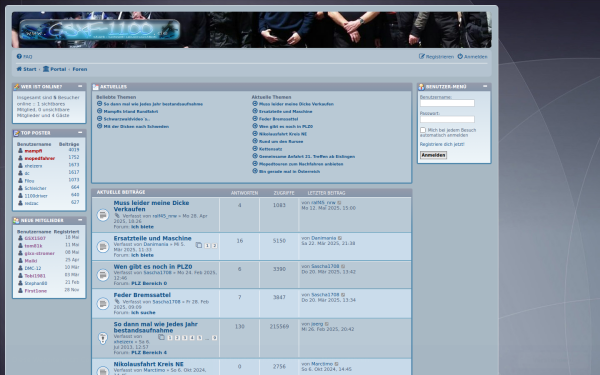View latest post icon by ralf45_nrw

click(339, 203)
